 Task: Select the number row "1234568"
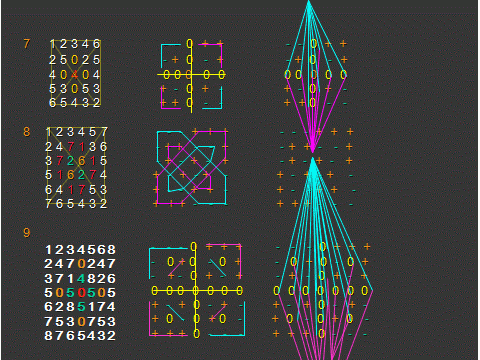click(x=80, y=250)
